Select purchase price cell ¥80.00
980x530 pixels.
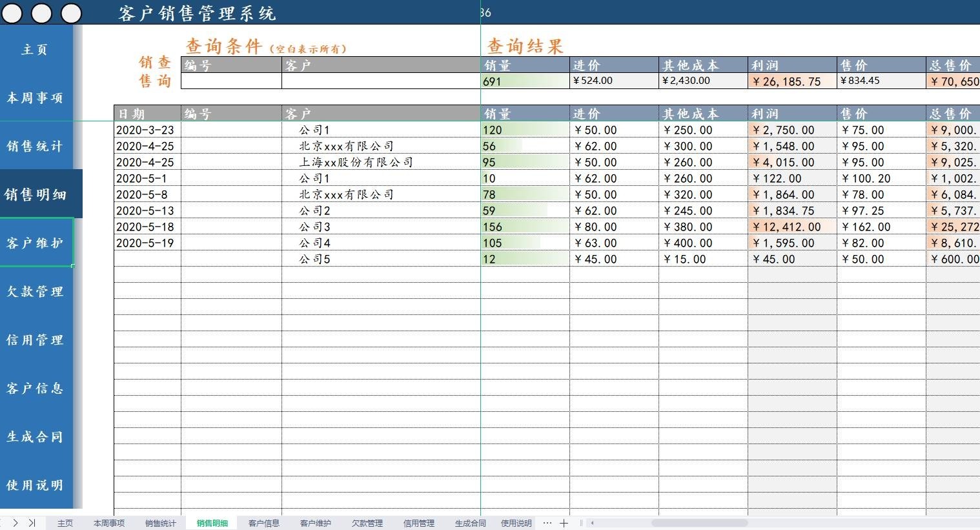tap(614, 227)
